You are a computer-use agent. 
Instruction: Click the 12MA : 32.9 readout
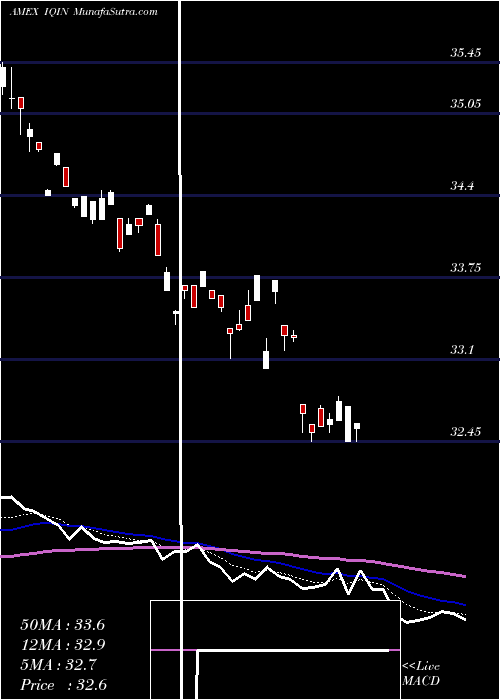63,645
